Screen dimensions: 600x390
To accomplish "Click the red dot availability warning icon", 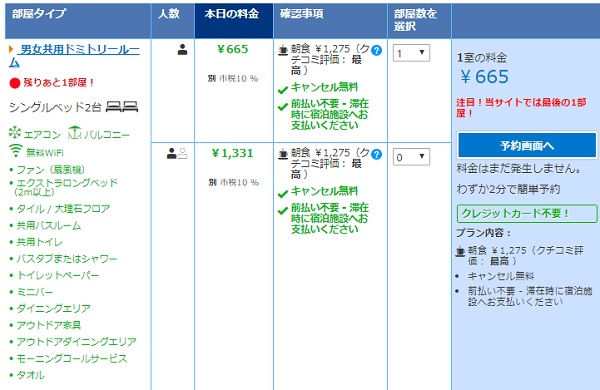I will (x=15, y=83).
